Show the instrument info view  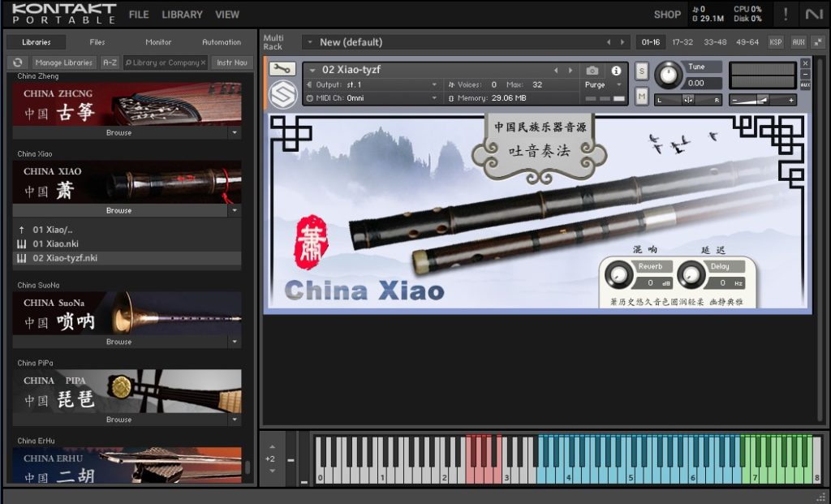click(x=616, y=71)
